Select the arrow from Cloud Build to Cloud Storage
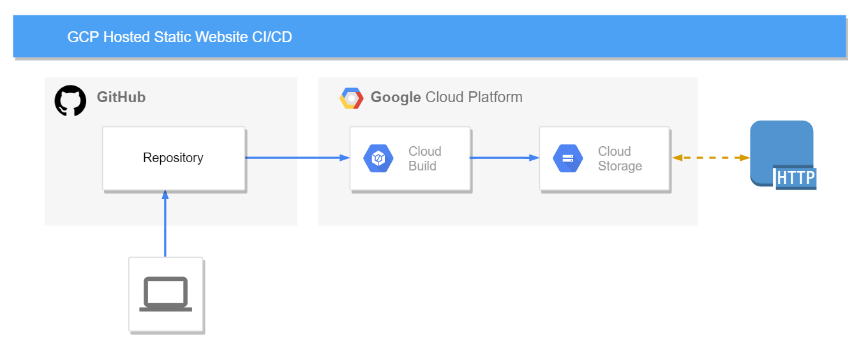This screenshot has height=353, width=868. (x=505, y=158)
